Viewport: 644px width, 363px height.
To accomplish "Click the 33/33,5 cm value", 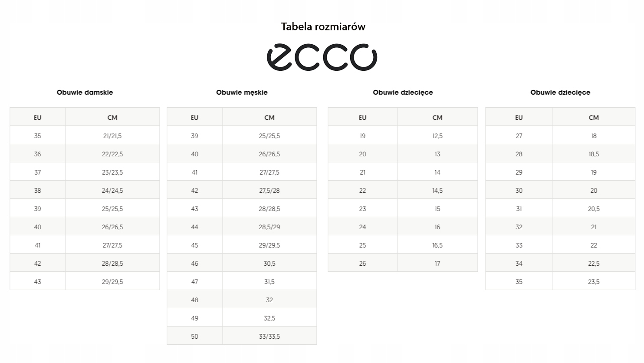I will click(269, 337).
